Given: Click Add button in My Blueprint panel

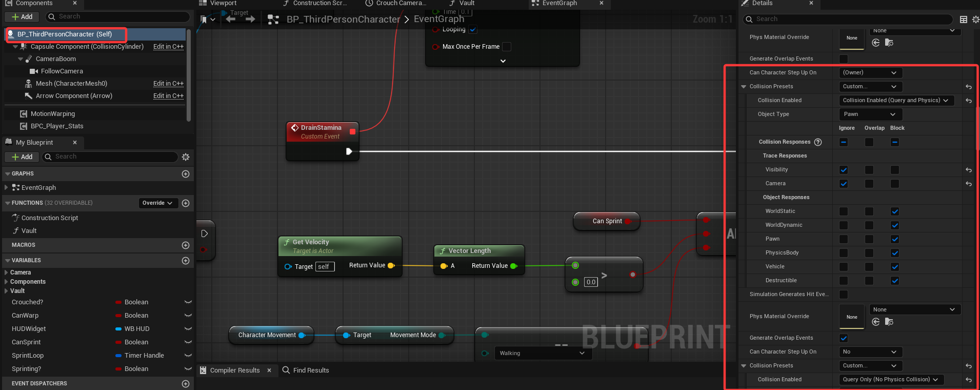Looking at the screenshot, I should pos(22,157).
